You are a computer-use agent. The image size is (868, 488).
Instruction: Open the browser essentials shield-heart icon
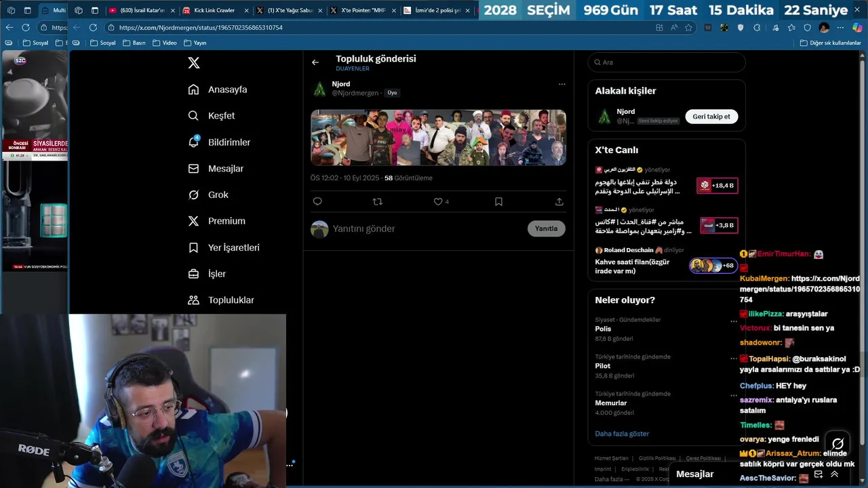pyautogui.click(x=807, y=28)
